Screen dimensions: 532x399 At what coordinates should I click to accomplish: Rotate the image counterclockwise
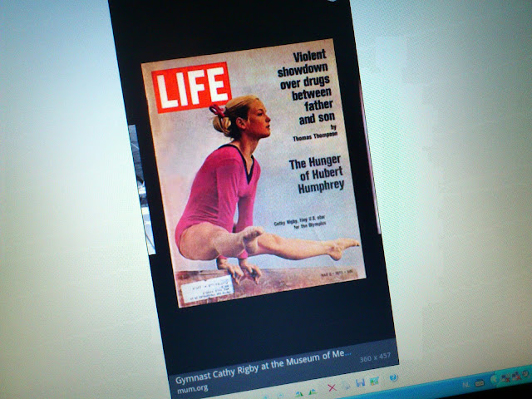click(313, 392)
